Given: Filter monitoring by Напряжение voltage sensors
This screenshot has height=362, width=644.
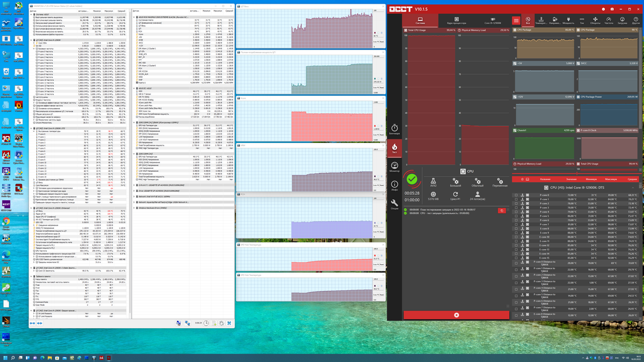Looking at the screenshot, I should point(555,21).
